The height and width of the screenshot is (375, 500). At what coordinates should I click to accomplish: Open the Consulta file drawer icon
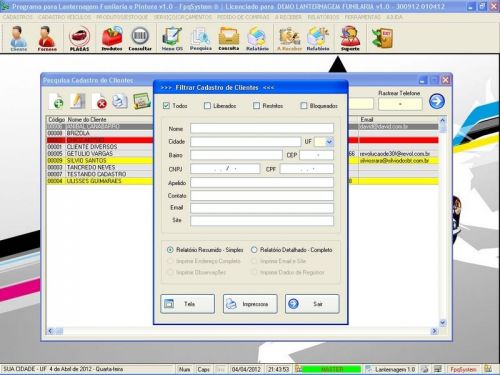pyautogui.click(x=229, y=38)
